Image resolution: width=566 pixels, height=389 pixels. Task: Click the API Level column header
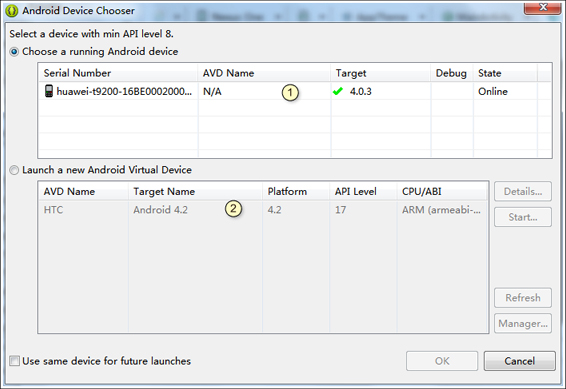point(363,191)
